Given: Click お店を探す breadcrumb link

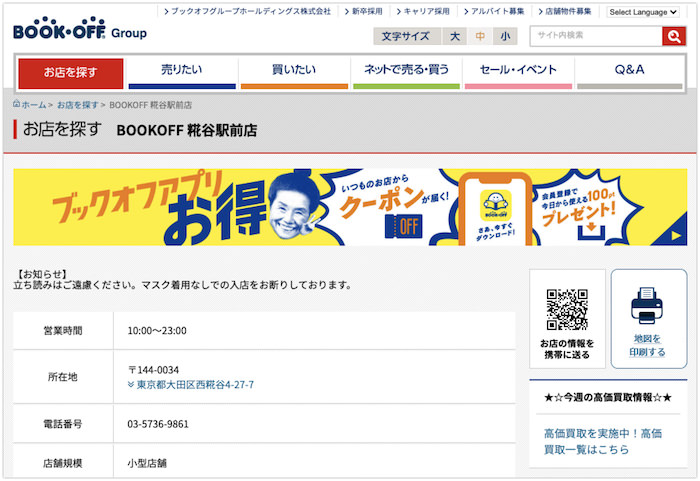Looking at the screenshot, I should (77, 105).
